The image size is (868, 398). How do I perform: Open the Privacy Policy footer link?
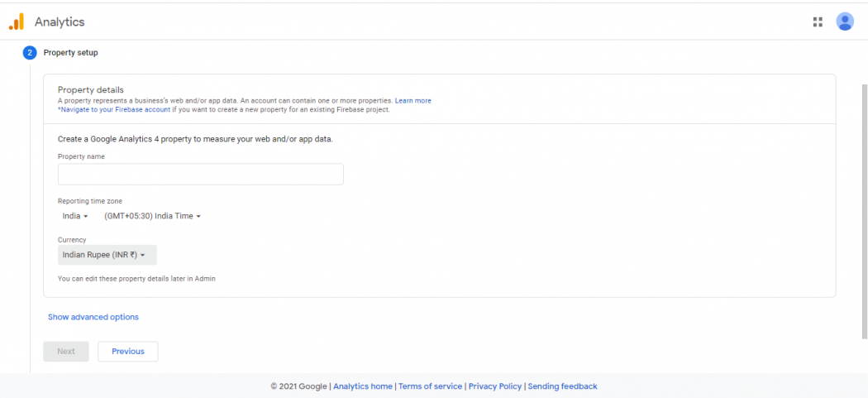click(x=495, y=386)
